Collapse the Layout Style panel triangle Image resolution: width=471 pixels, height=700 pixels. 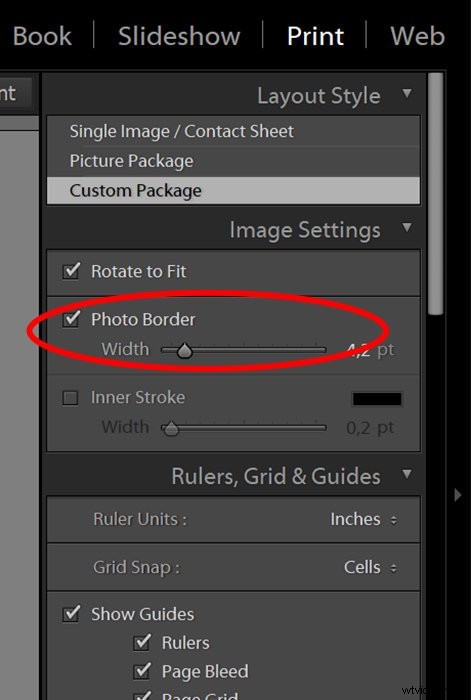pyautogui.click(x=407, y=94)
